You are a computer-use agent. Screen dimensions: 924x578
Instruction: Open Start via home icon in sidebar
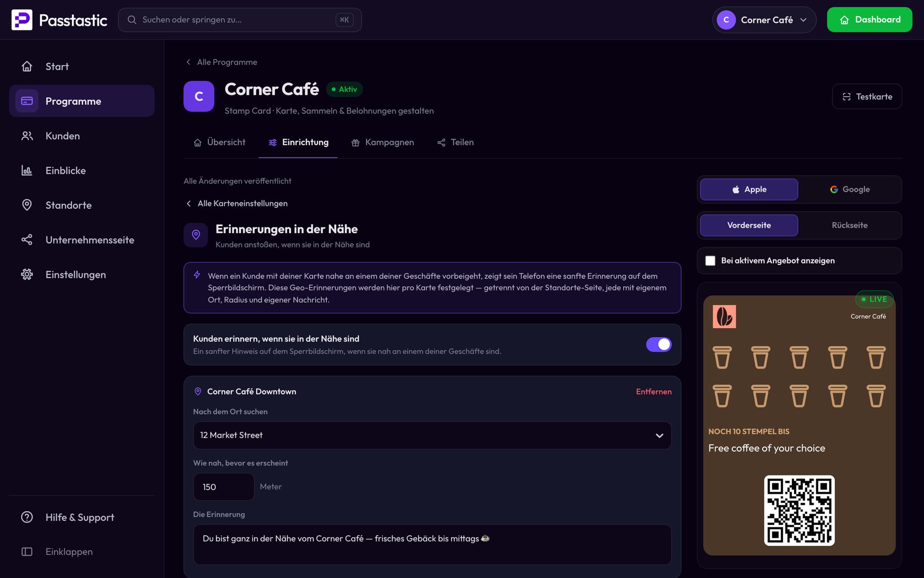coord(27,66)
